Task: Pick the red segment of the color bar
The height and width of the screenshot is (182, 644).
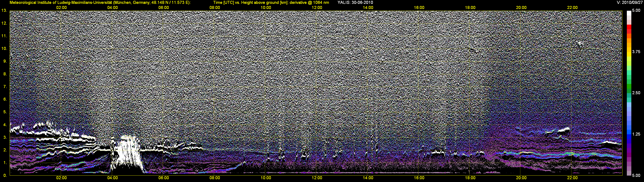Action: (x=629, y=27)
